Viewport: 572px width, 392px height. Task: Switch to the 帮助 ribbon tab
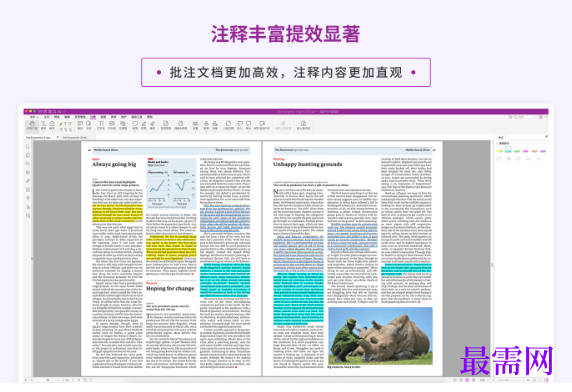click(150, 117)
